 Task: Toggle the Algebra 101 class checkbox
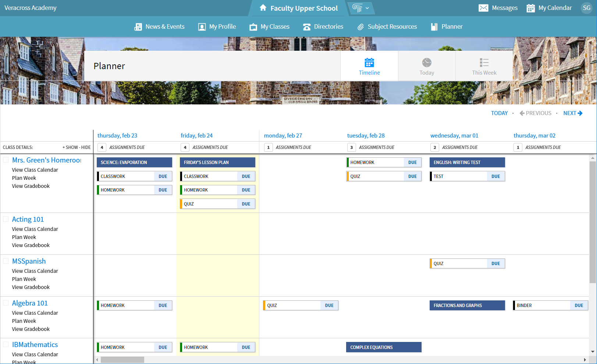[x=6, y=303]
